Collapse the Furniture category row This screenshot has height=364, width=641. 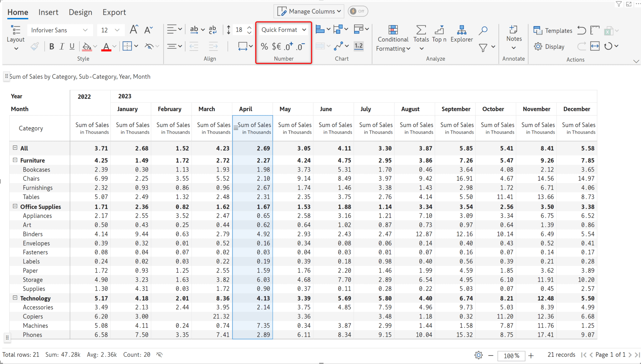[x=15, y=160]
